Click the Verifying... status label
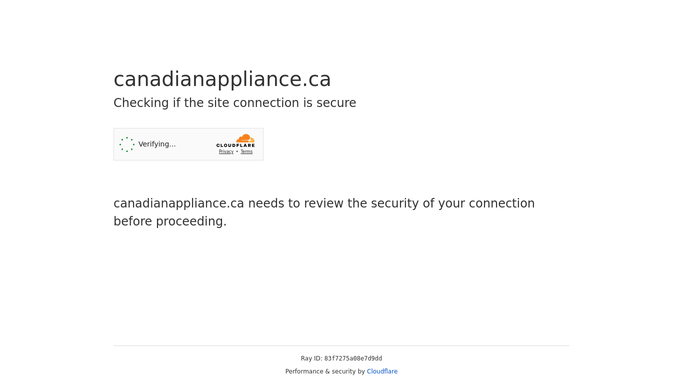Screen dimensions: 683x384 [x=157, y=144]
